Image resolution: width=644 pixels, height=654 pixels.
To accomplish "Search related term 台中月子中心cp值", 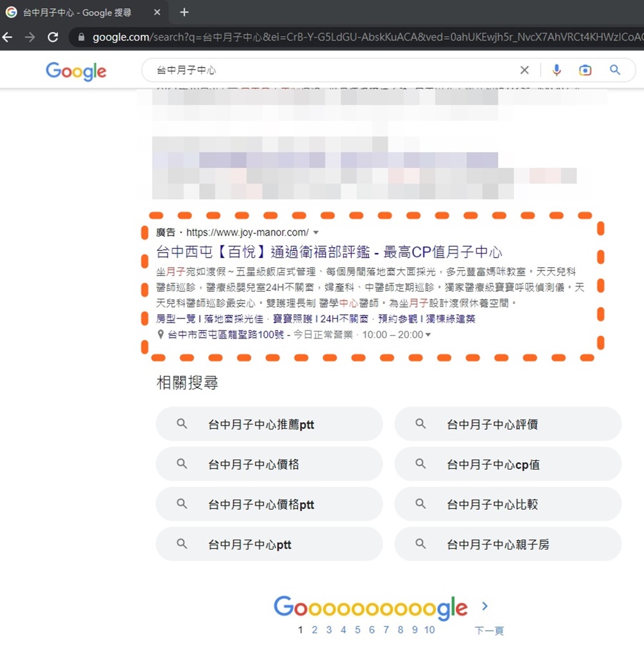I will point(508,464).
